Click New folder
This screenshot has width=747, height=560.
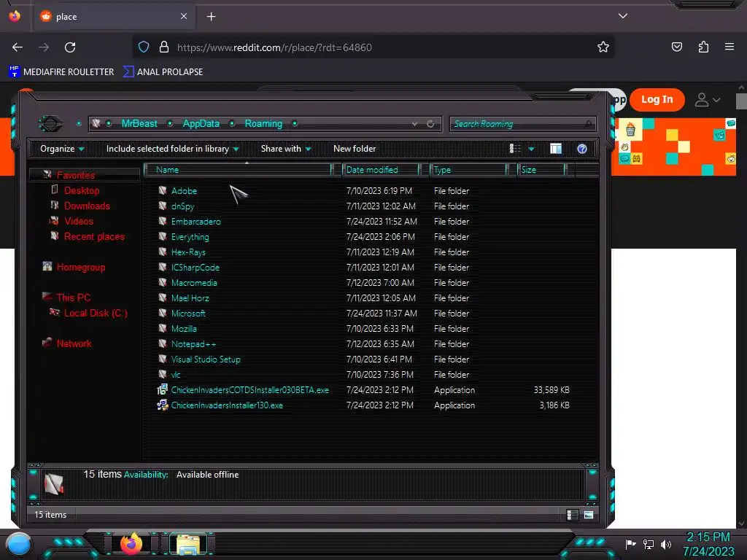tap(355, 149)
